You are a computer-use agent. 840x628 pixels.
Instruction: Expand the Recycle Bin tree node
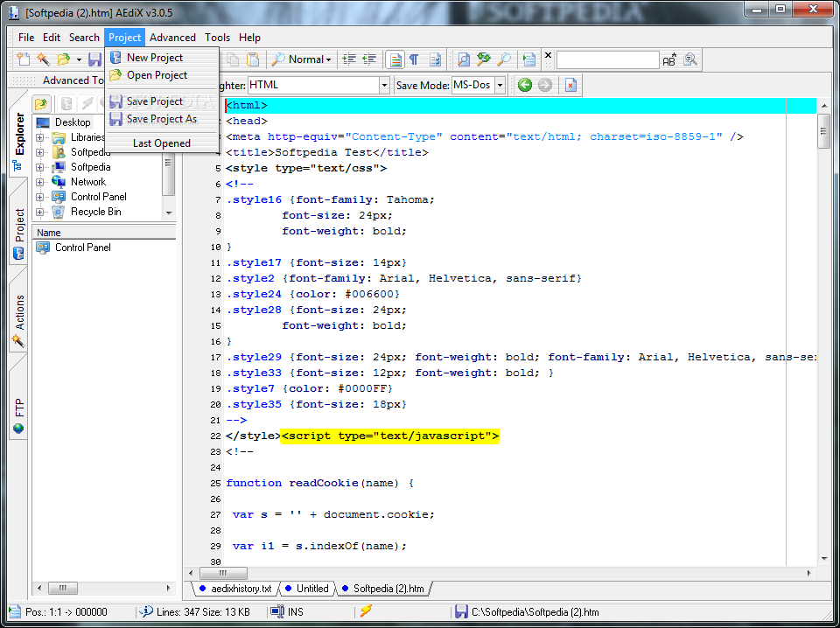coord(39,212)
